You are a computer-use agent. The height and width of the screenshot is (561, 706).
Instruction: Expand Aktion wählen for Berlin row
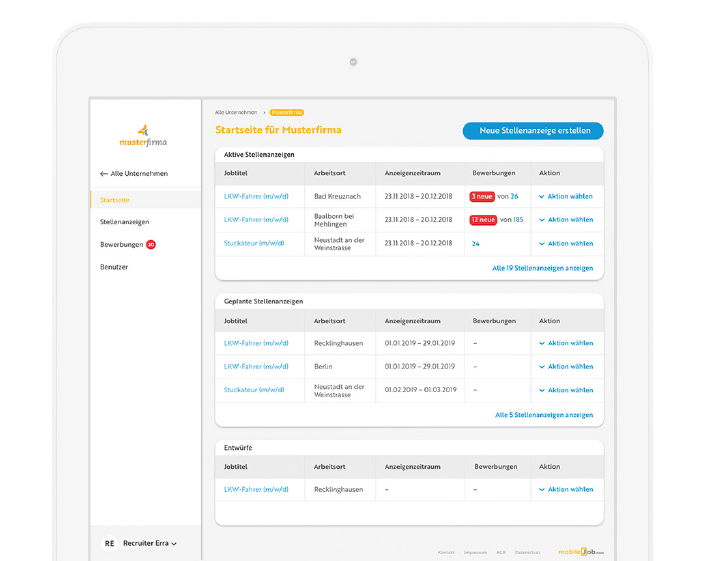point(566,366)
